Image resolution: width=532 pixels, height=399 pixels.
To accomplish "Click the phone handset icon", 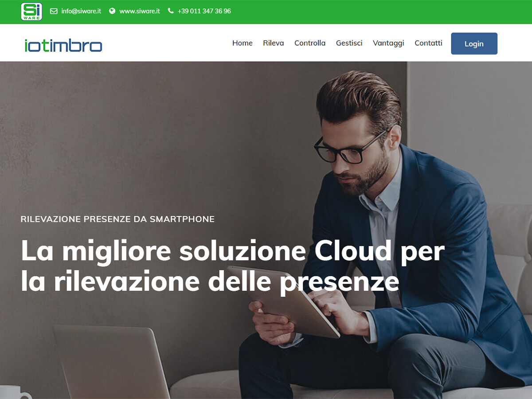I will 171,11.
